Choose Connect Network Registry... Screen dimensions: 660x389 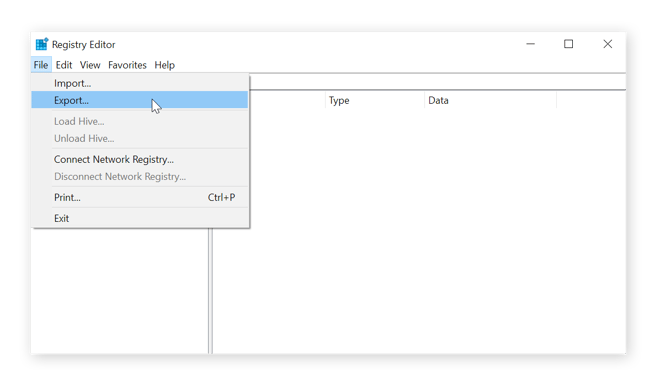tap(140, 159)
